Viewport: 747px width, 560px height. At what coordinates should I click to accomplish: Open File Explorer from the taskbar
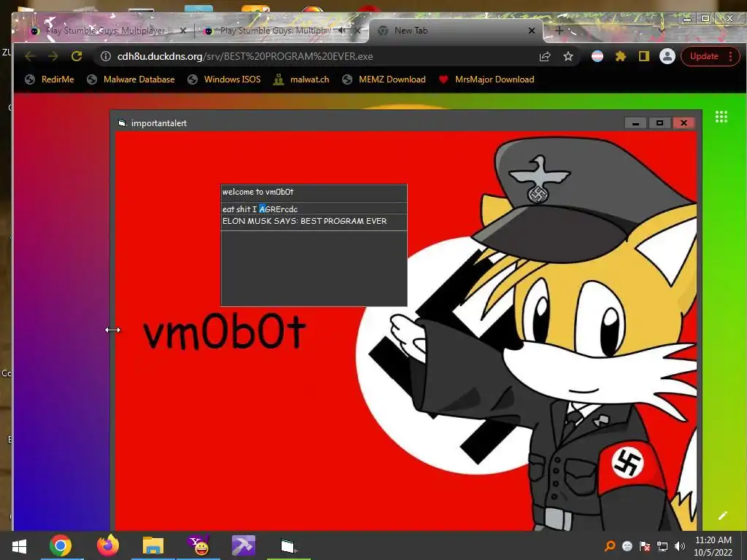tap(153, 545)
